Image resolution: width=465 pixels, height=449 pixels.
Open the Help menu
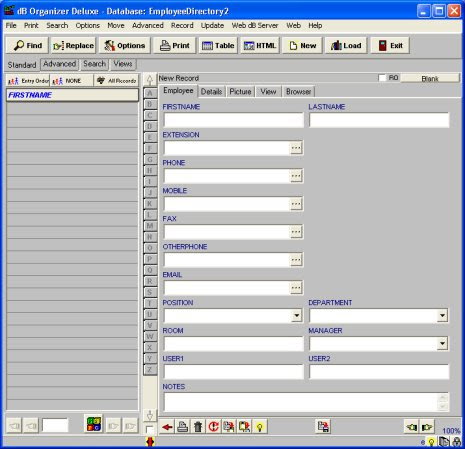click(x=315, y=25)
